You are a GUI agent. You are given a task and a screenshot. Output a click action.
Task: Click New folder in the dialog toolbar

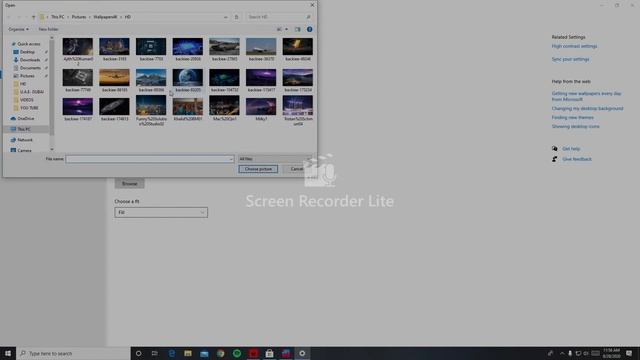click(x=48, y=29)
